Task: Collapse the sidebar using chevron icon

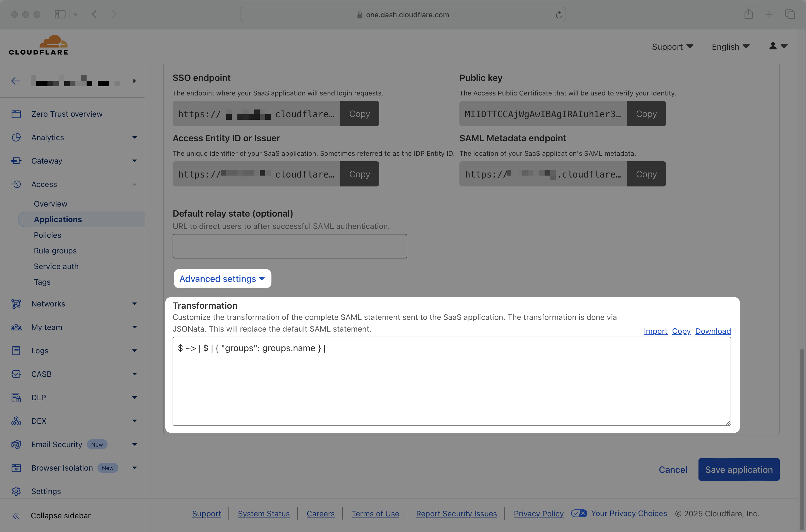Action: click(x=16, y=515)
